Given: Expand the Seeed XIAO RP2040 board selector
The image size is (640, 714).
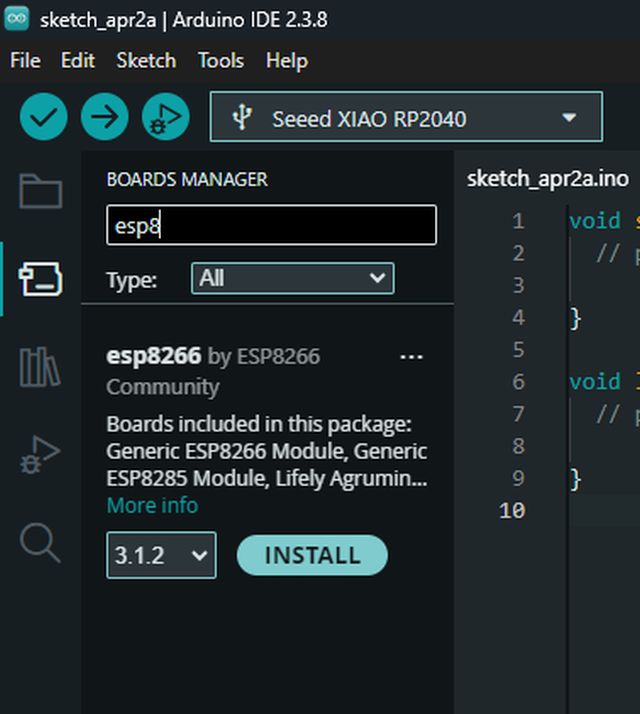Looking at the screenshot, I should point(406,118).
